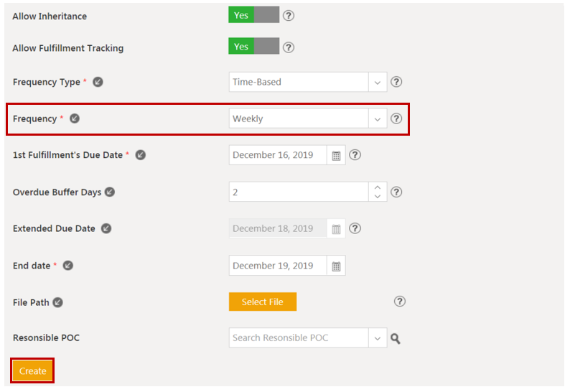This screenshot has width=570, height=392.
Task: Click help icon beside Select File button
Action: point(401,302)
